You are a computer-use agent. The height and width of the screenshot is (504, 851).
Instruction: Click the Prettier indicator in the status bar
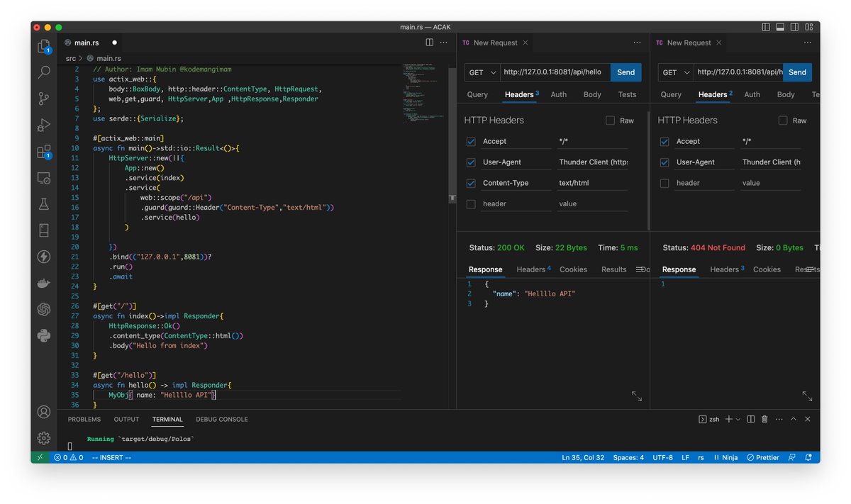[762, 457]
